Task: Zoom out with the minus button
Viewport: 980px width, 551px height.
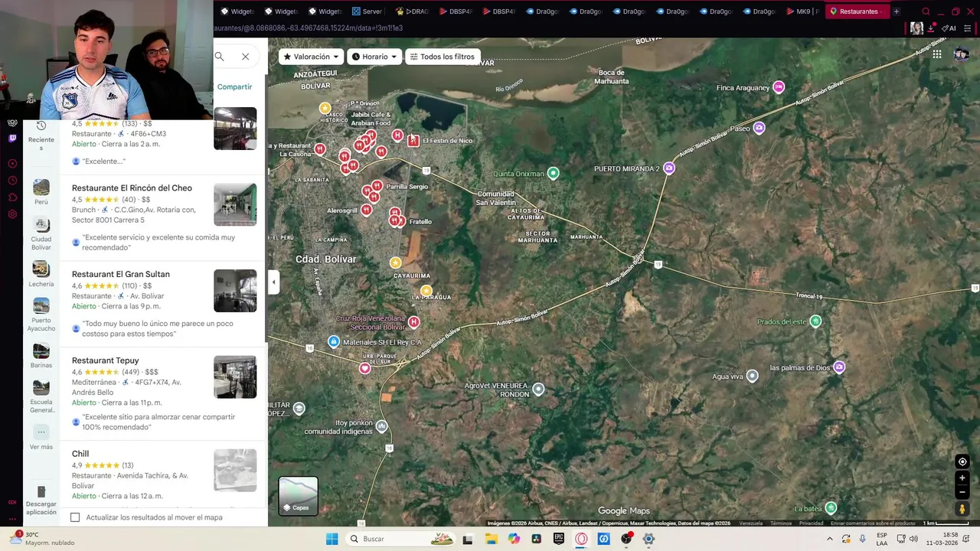Action: 962,492
